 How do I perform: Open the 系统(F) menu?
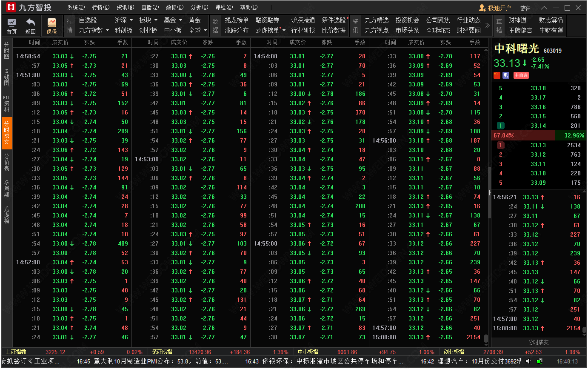[x=76, y=8]
